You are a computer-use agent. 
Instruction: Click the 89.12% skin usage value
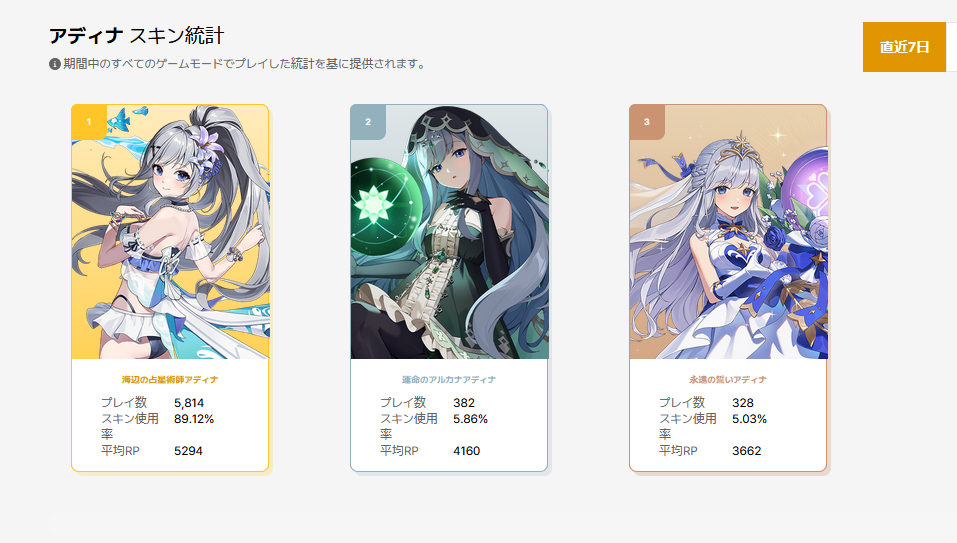pos(194,419)
